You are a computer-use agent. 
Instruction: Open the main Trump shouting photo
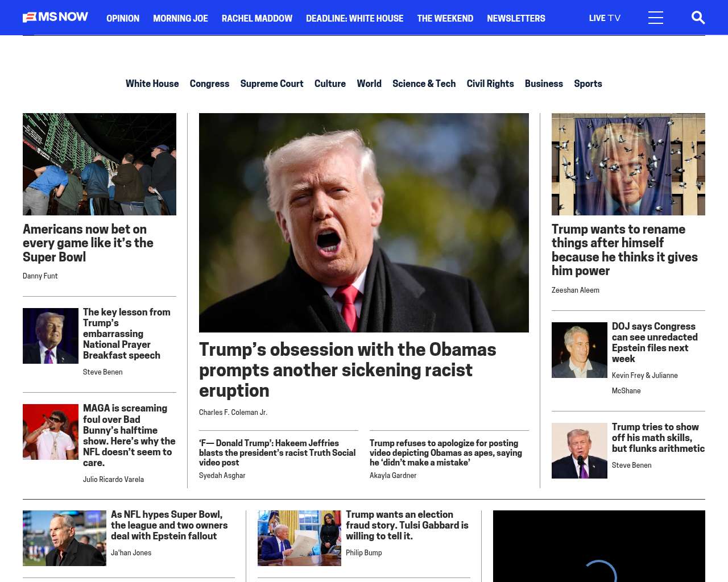pyautogui.click(x=363, y=222)
